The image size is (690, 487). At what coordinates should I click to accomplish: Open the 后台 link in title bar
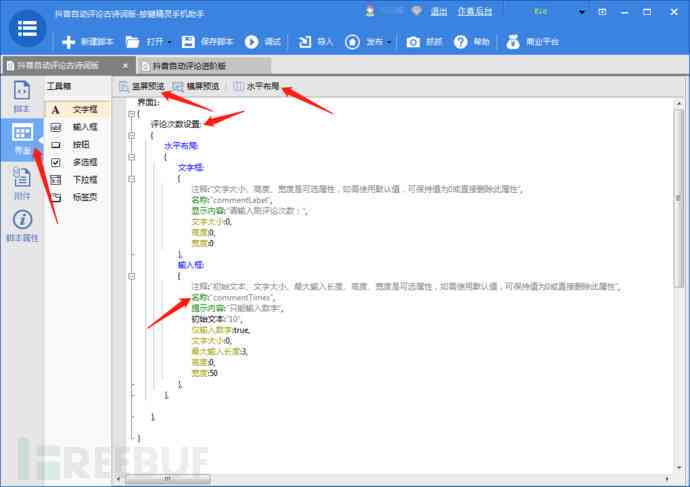point(475,11)
